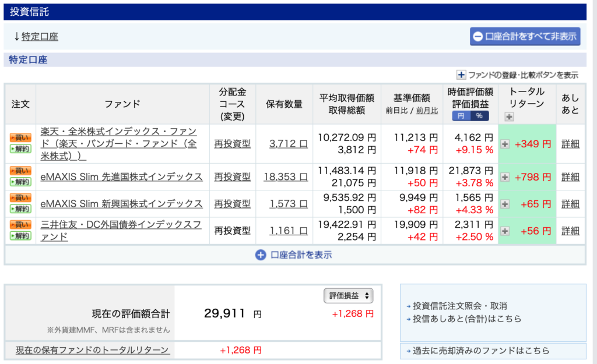Click 口座合計を表示 to show account totals

(294, 255)
